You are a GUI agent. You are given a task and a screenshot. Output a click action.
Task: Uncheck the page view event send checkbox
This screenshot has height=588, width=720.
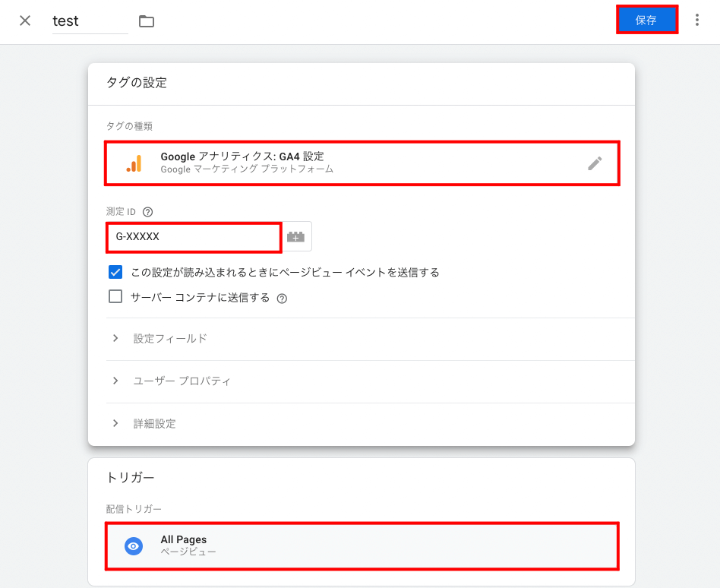click(115, 272)
